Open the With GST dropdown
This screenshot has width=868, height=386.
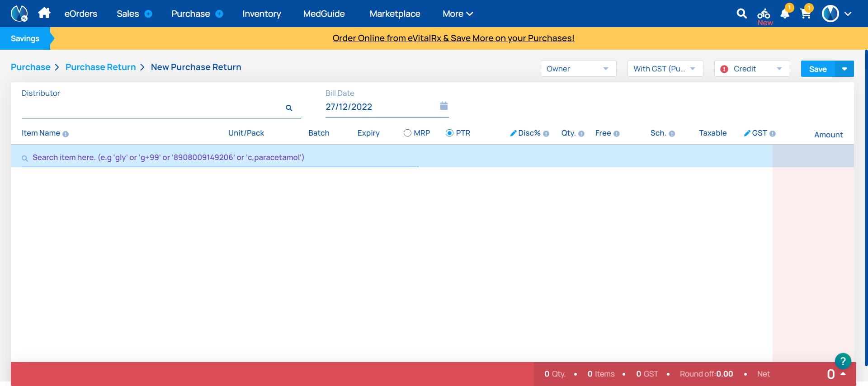coord(665,69)
